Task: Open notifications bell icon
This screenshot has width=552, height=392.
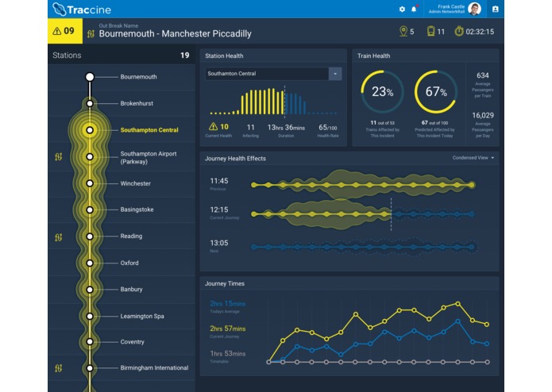Action: click(414, 10)
